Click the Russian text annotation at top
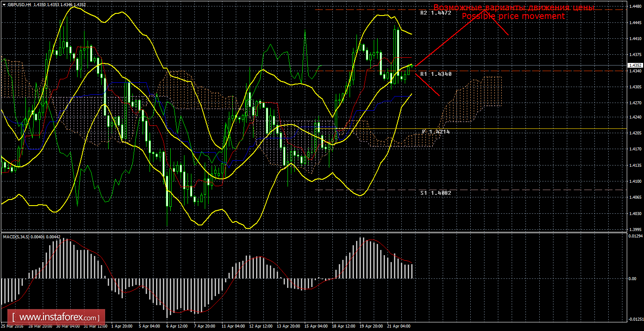This screenshot has width=644, height=331. coord(514,8)
